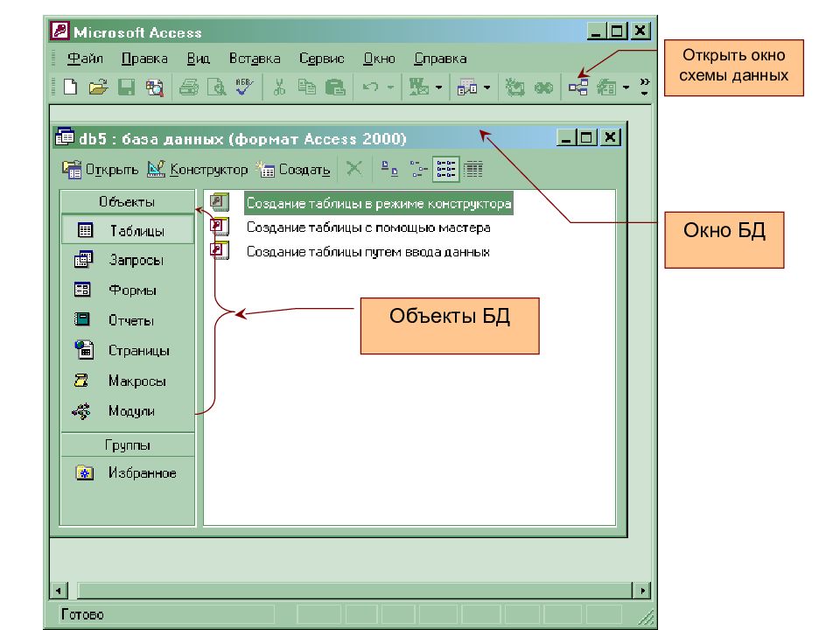
Task: Open the Окно menu
Action: [x=379, y=59]
